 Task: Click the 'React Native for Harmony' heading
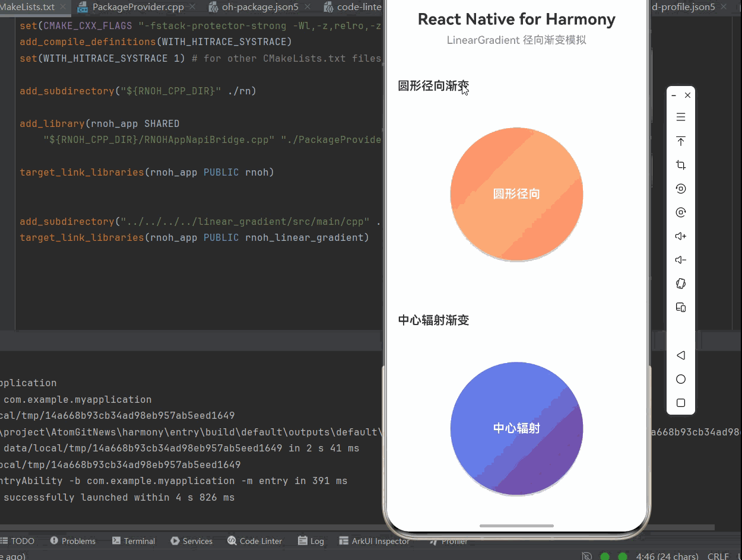point(516,19)
